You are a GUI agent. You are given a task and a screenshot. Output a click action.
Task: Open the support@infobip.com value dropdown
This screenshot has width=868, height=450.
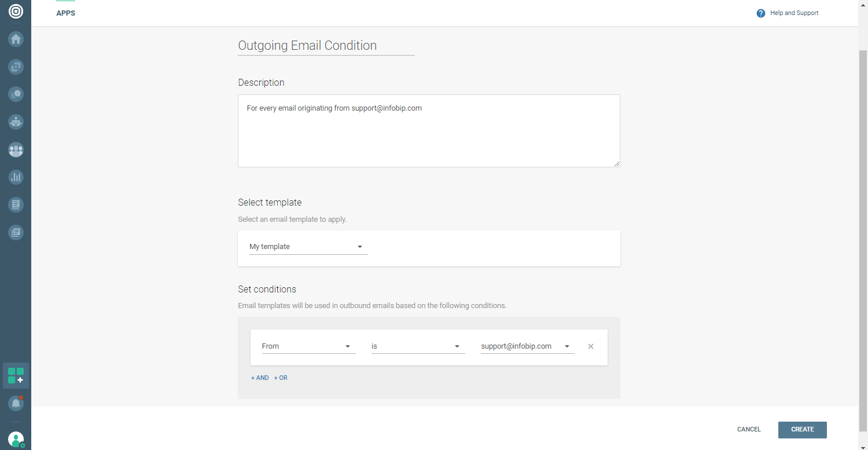tap(527, 346)
